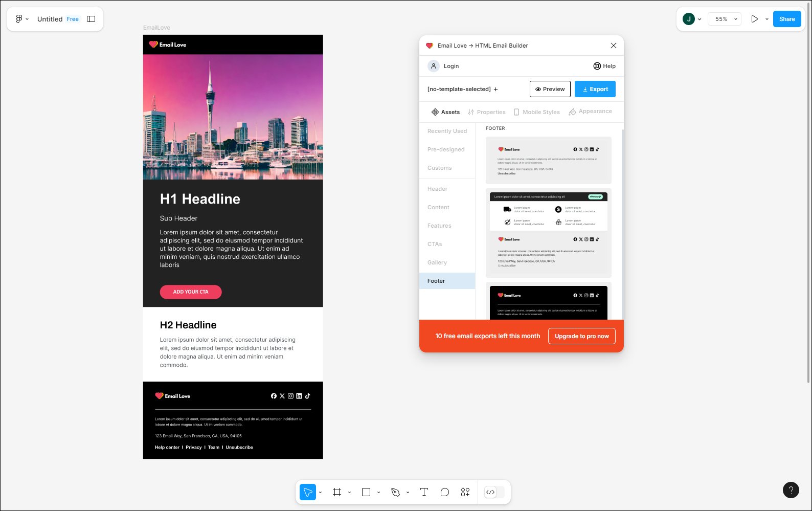Select the H2 Headline text
Viewport: 812px width, 511px height.
point(188,325)
